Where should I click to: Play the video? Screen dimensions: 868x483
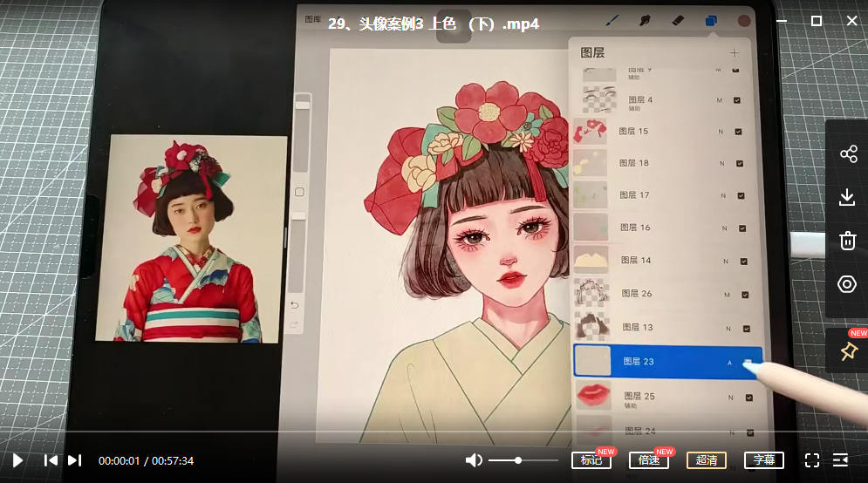click(17, 460)
